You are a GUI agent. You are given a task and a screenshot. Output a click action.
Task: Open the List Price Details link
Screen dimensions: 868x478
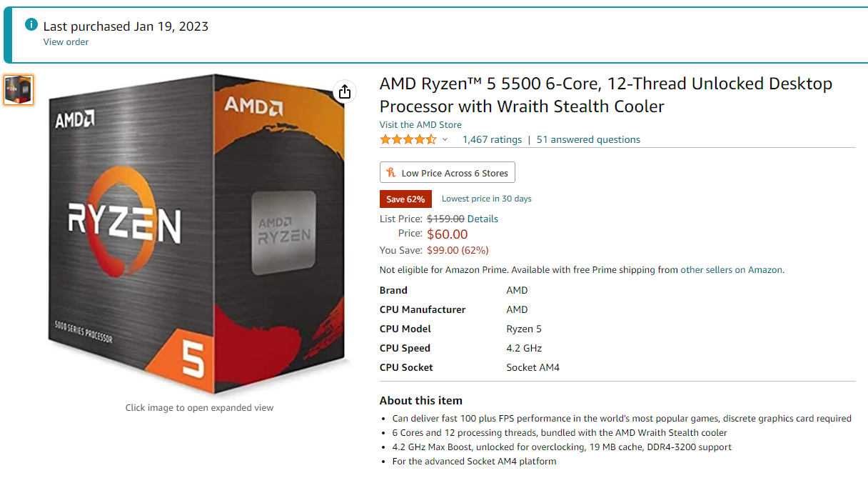pos(483,219)
